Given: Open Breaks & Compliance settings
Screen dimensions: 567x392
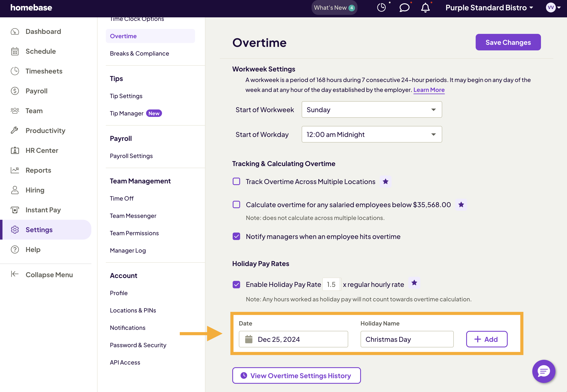Looking at the screenshot, I should tap(139, 53).
